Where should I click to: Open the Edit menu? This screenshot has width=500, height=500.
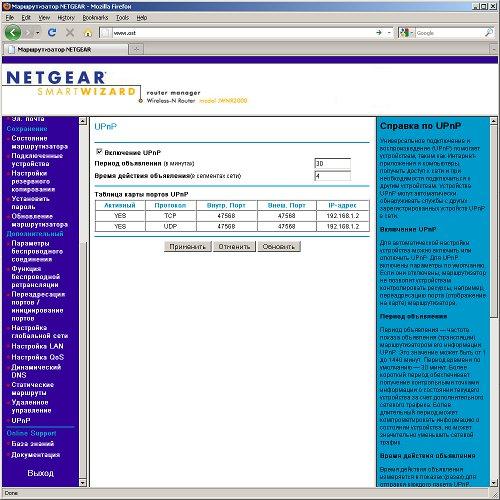pyautogui.click(x=26, y=18)
